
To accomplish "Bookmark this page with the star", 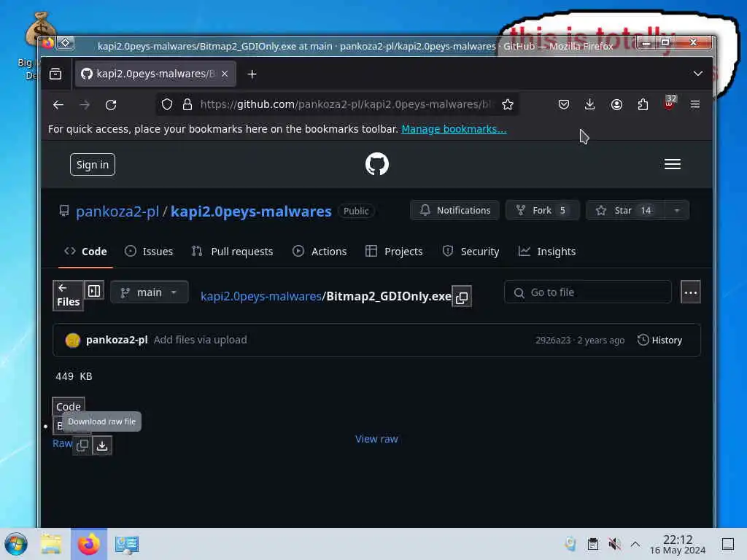I will coord(508,104).
